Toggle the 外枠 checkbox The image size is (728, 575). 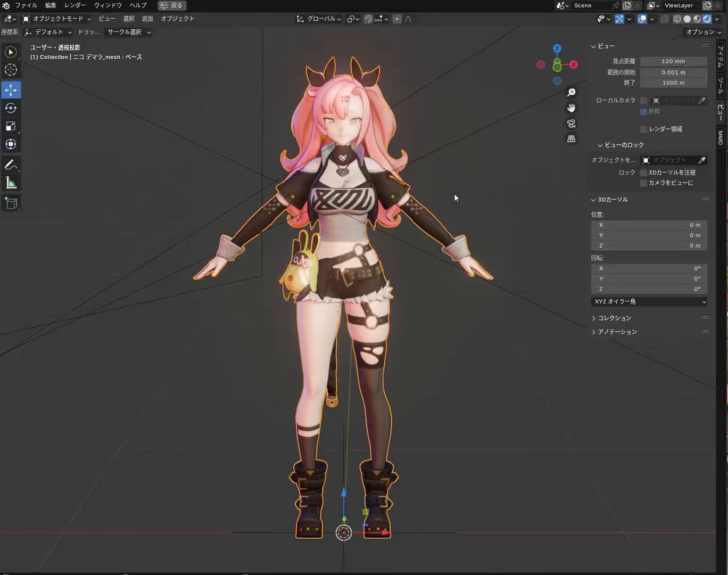pyautogui.click(x=643, y=112)
